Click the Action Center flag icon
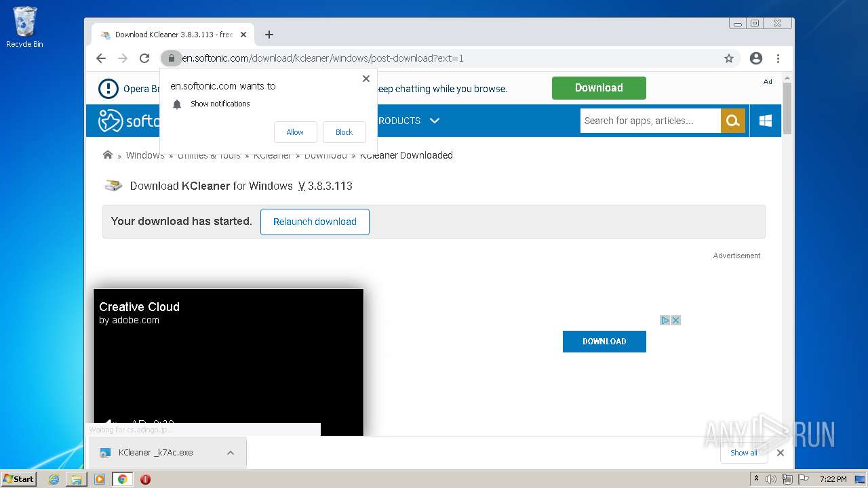Screen dimensions: 868x488 coord(802,479)
